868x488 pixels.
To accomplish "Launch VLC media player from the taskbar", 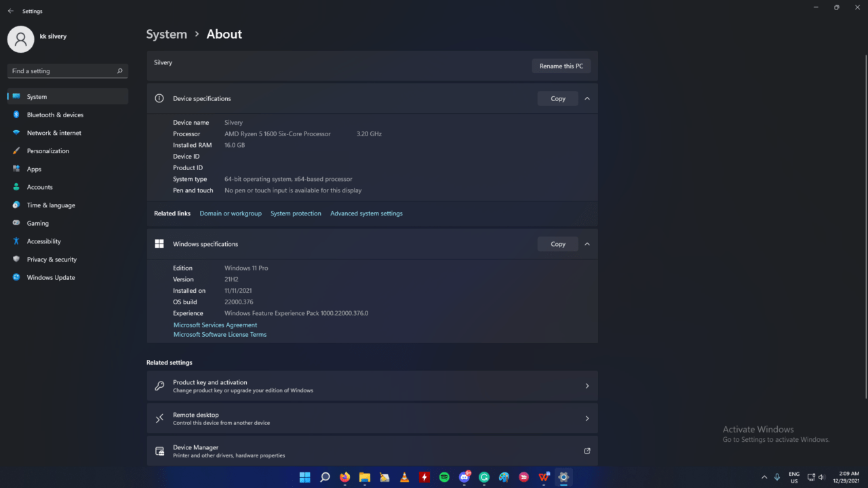I will tap(404, 477).
